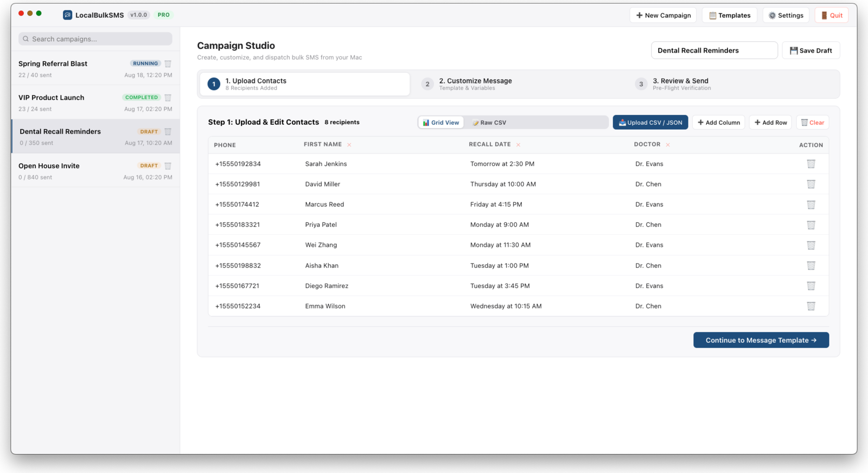Delete the Emma Wilson contact row
Image resolution: width=868 pixels, height=473 pixels.
811,306
